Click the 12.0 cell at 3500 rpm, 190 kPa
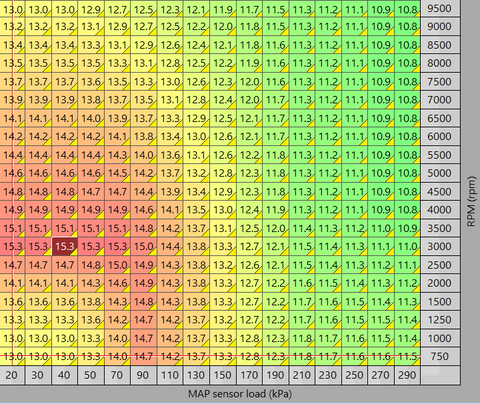Viewport: 480px width, 404px height. pos(275,228)
